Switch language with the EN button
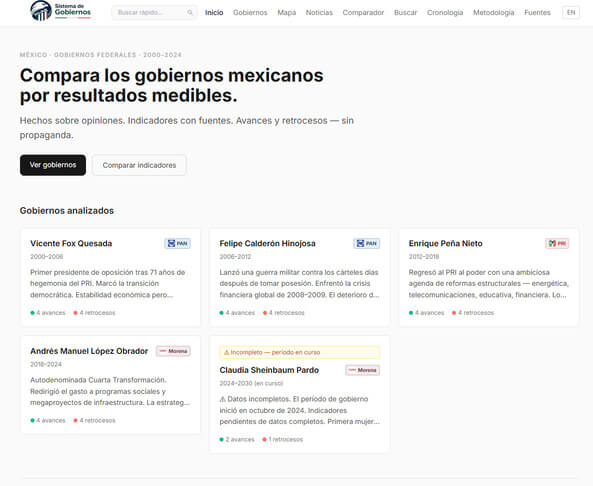593x486 pixels. [571, 12]
